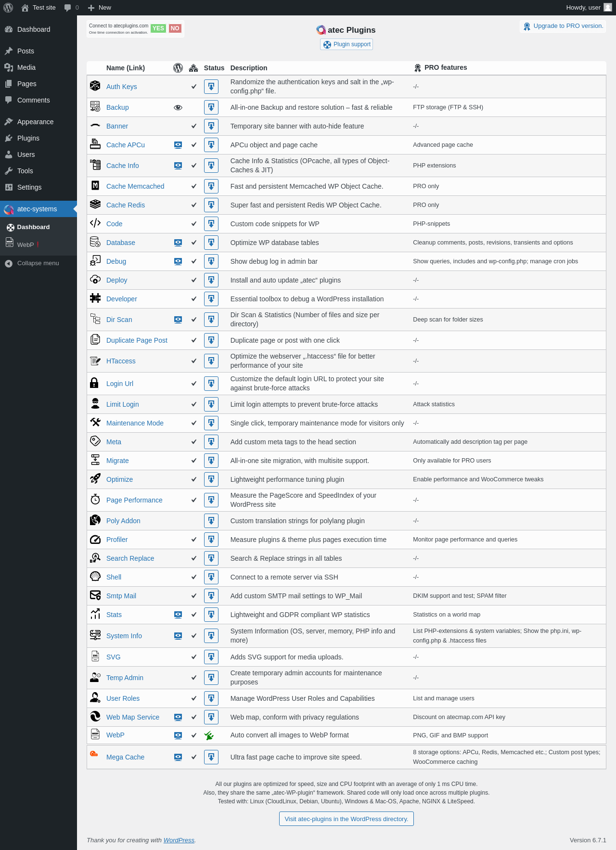This screenshot has width=616, height=850.
Task: Open the Maintenance Mode plugin link
Action: click(x=135, y=423)
